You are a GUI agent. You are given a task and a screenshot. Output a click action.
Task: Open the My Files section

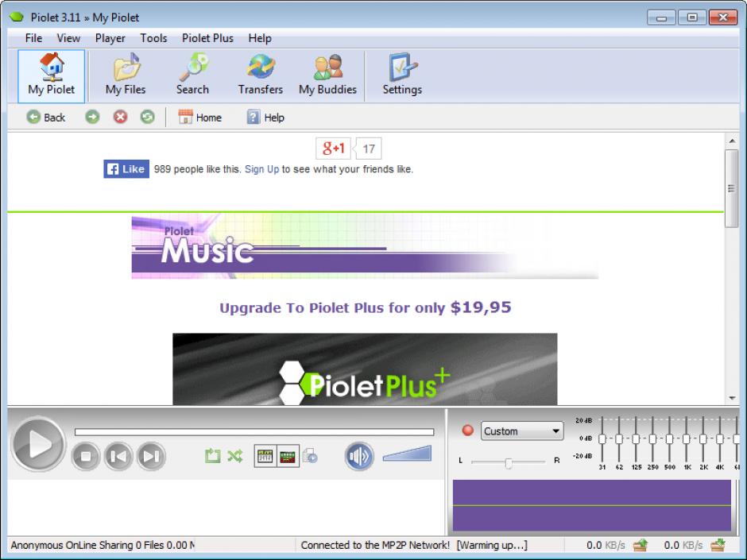pyautogui.click(x=126, y=75)
